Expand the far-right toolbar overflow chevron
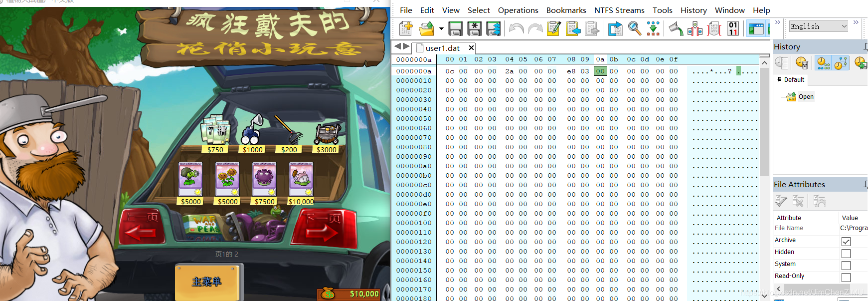868x302 pixels. [856, 22]
